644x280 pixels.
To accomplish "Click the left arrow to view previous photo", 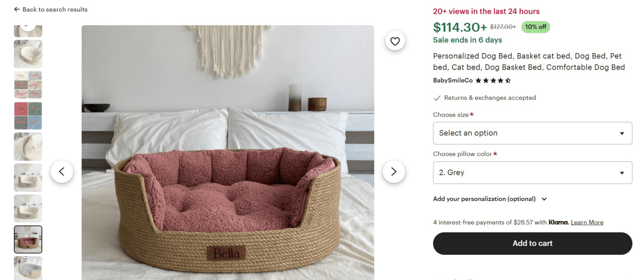I will tap(62, 172).
